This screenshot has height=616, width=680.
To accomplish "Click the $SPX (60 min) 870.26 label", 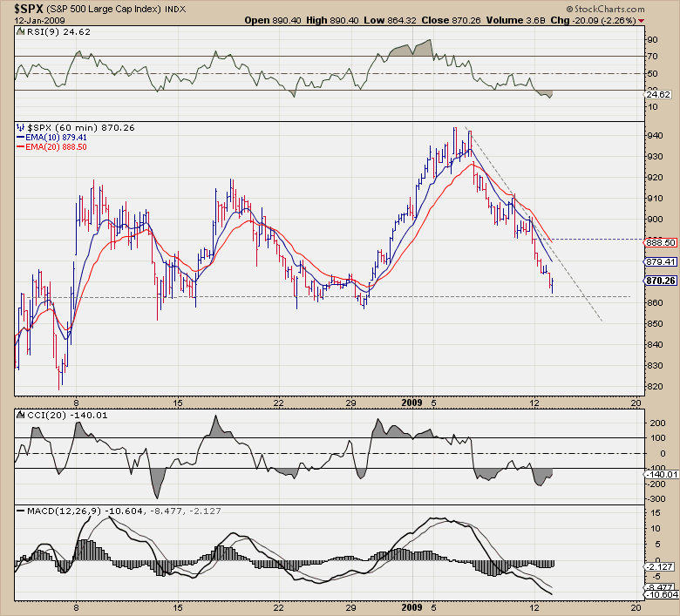I will (81, 127).
